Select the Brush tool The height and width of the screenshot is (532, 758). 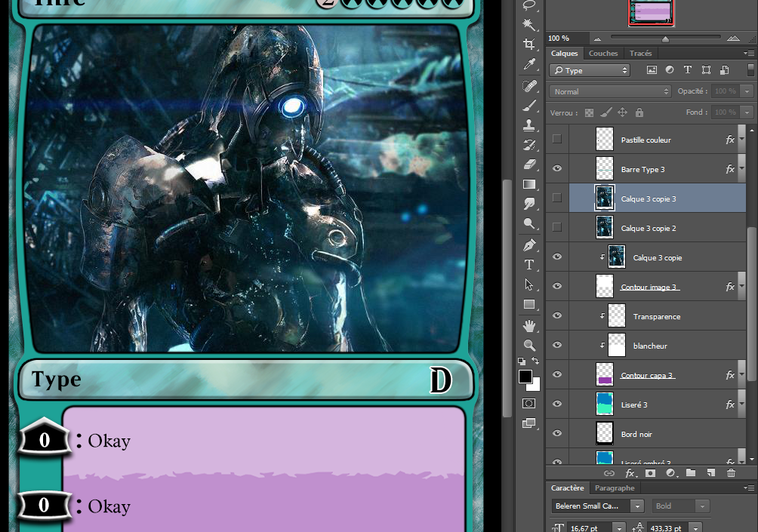tap(529, 106)
